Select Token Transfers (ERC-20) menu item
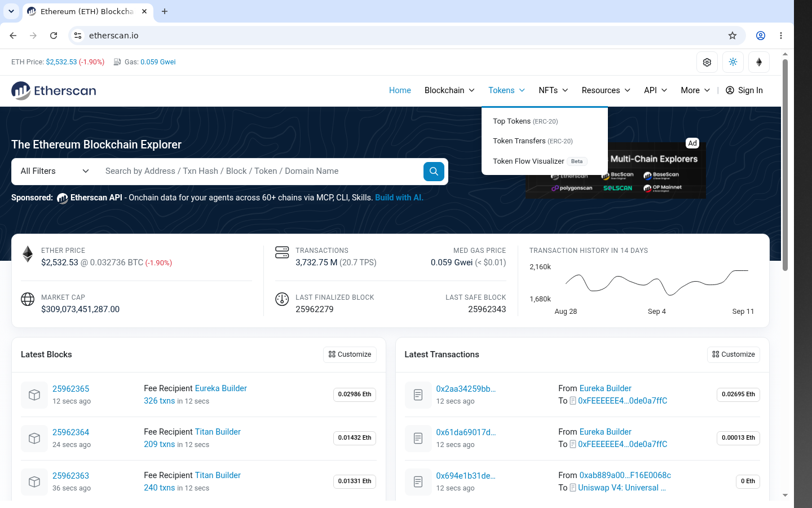812x508 pixels. (533, 141)
